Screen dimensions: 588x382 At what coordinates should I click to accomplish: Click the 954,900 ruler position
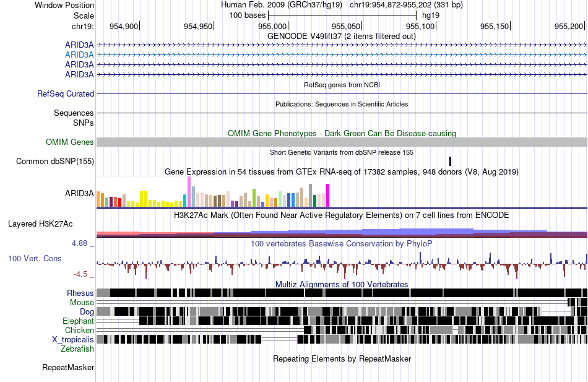(x=124, y=26)
